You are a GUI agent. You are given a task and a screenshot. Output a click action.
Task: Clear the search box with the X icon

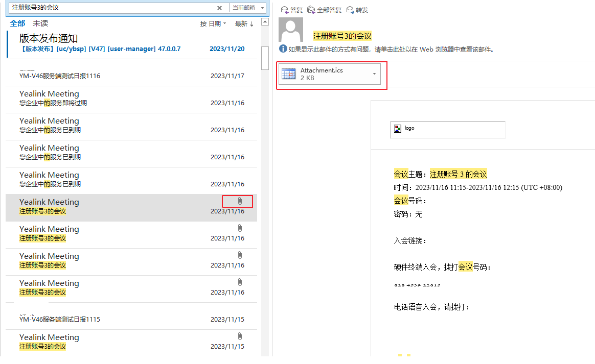pyautogui.click(x=219, y=8)
